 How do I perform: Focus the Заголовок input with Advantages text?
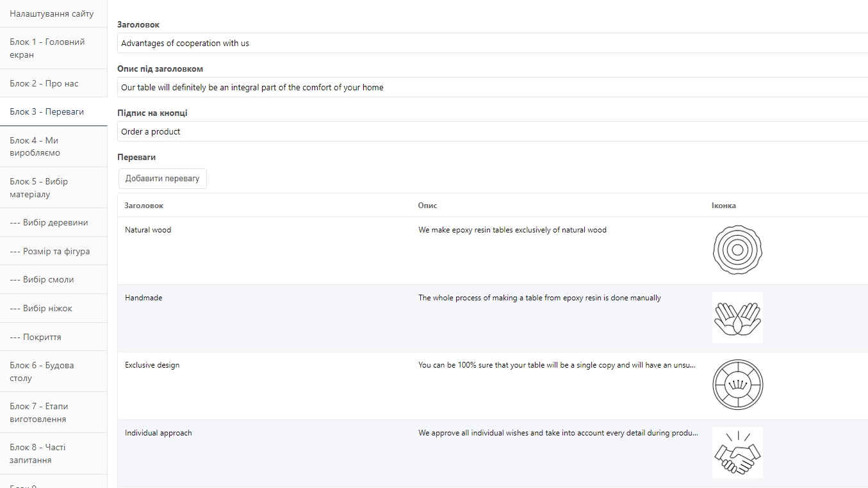(x=493, y=43)
